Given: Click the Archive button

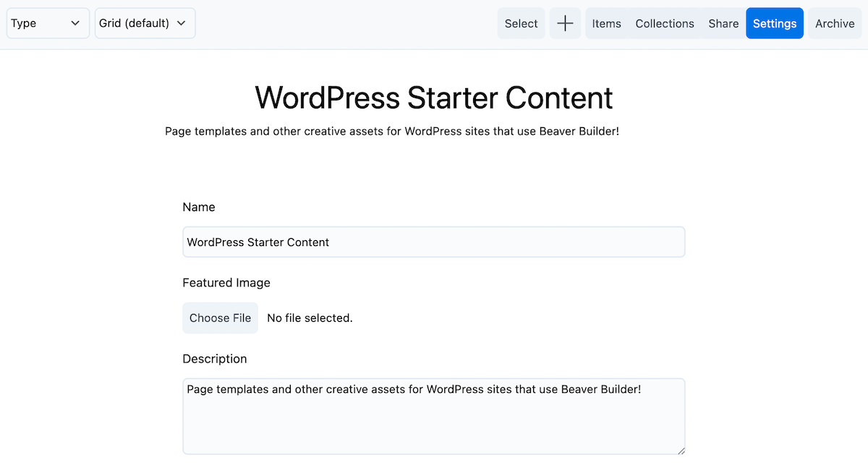Looking at the screenshot, I should tap(835, 23).
